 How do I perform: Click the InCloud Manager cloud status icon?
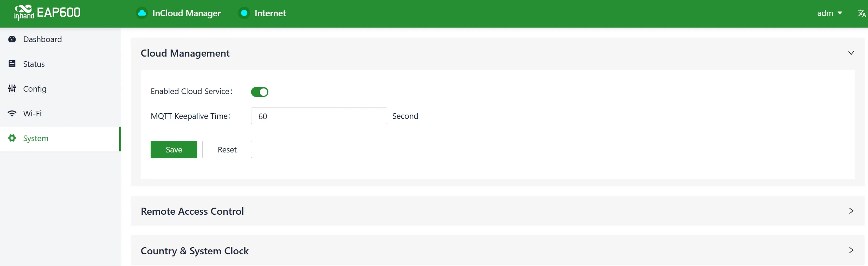142,13
